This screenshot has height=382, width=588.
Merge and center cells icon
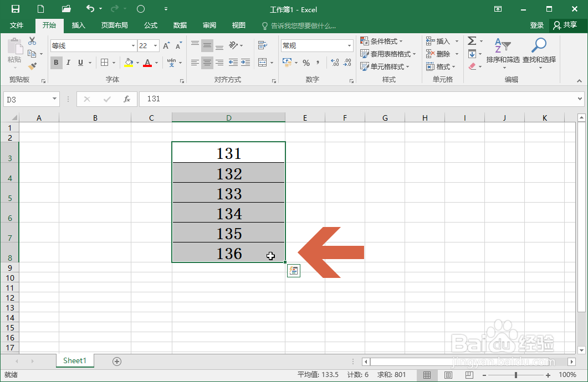[263, 63]
